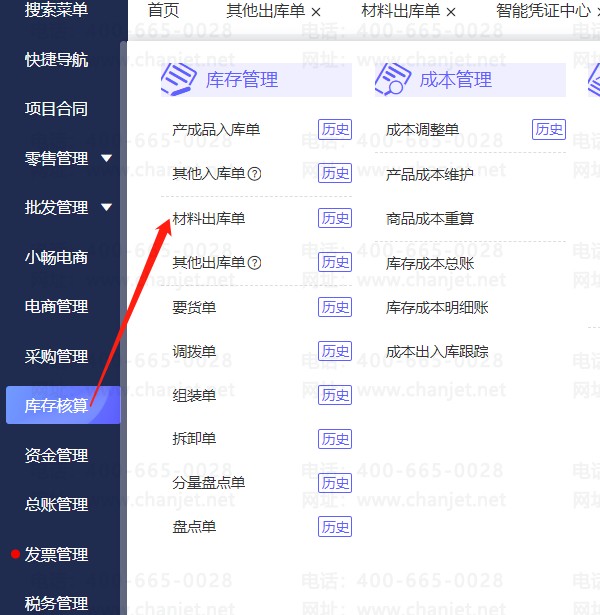This screenshot has height=615, width=600.
Task: Open the 成本管理 section icon
Action: click(x=393, y=80)
